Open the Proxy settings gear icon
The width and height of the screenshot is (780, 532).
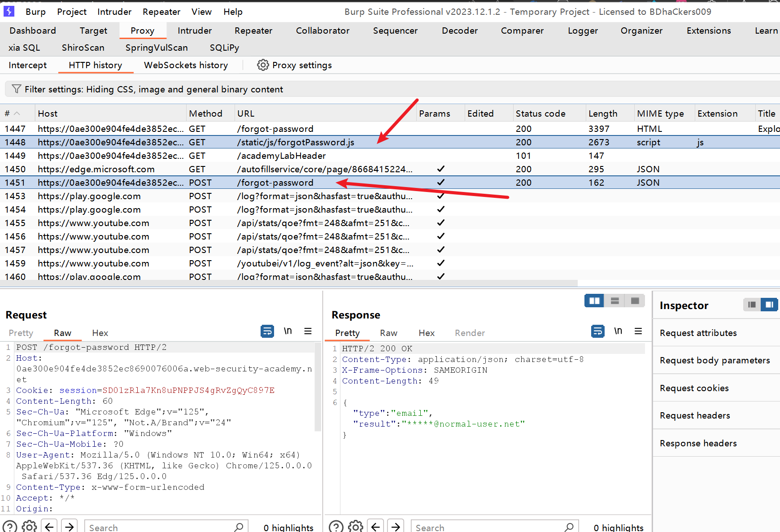263,65
